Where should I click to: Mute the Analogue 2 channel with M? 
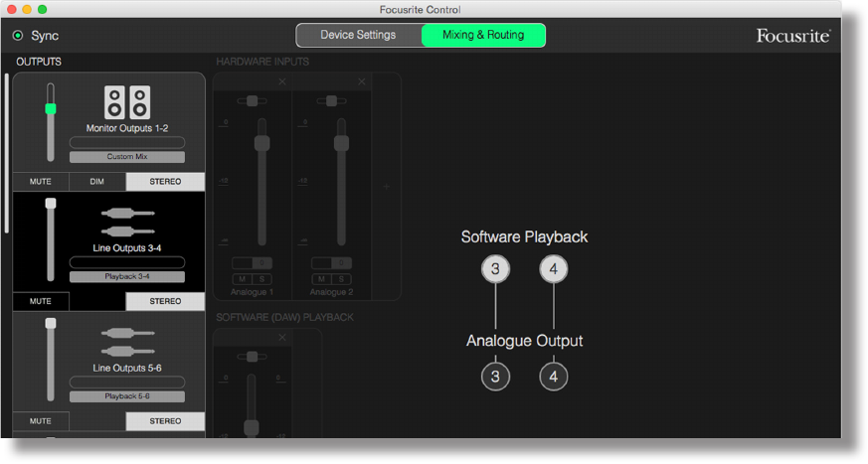[321, 279]
